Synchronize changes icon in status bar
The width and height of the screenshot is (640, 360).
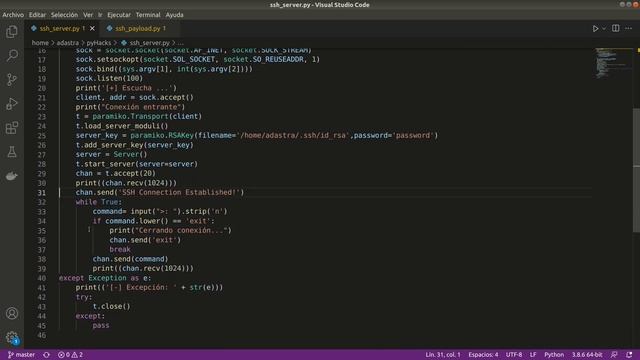click(47, 355)
